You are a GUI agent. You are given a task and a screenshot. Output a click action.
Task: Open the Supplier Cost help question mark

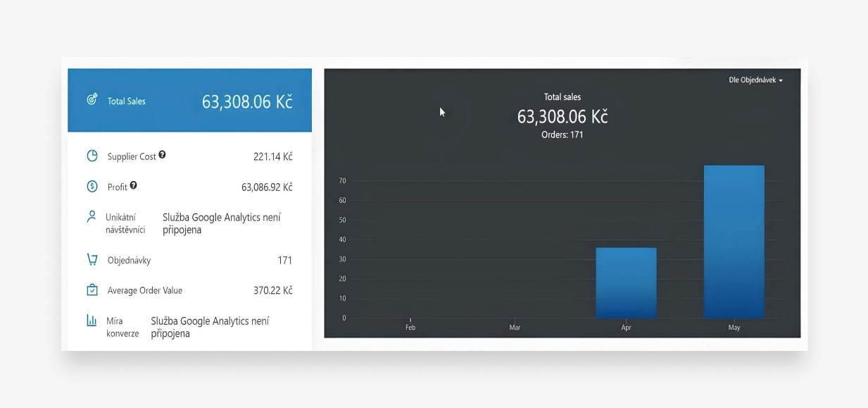pyautogui.click(x=163, y=155)
